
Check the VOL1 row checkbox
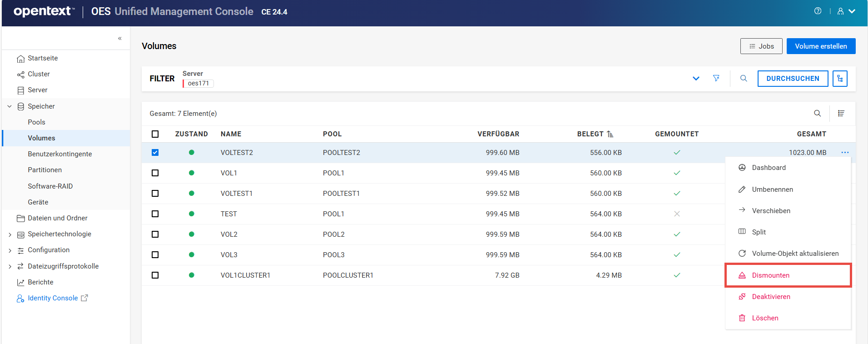pyautogui.click(x=155, y=173)
